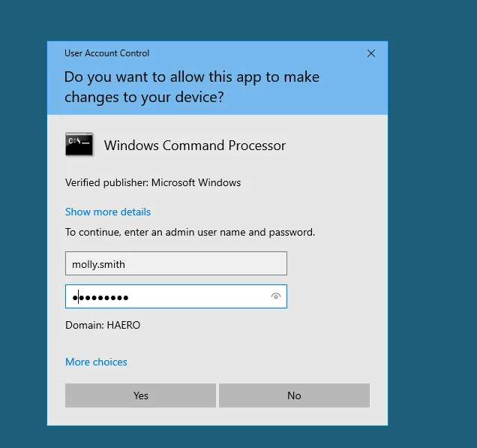The width and height of the screenshot is (477, 448).
Task: Click the allow this app heading question
Action: 192,87
